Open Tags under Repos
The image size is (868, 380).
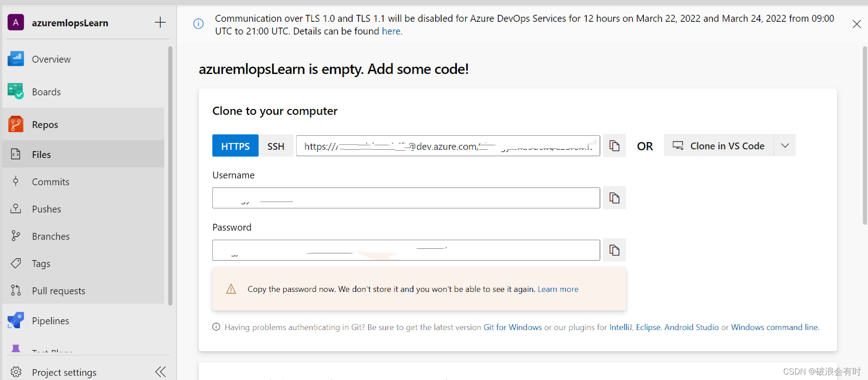[x=41, y=264]
